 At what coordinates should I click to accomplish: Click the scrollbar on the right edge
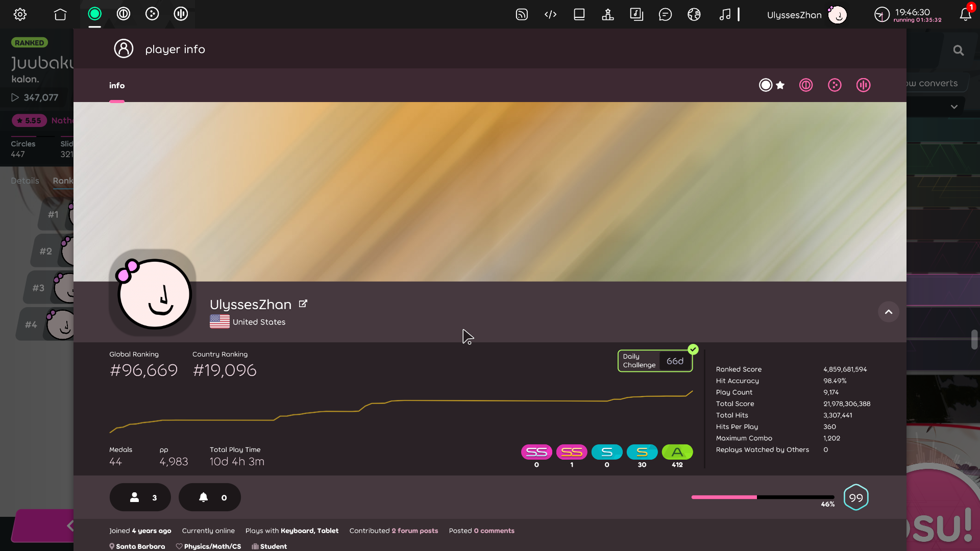tap(975, 339)
